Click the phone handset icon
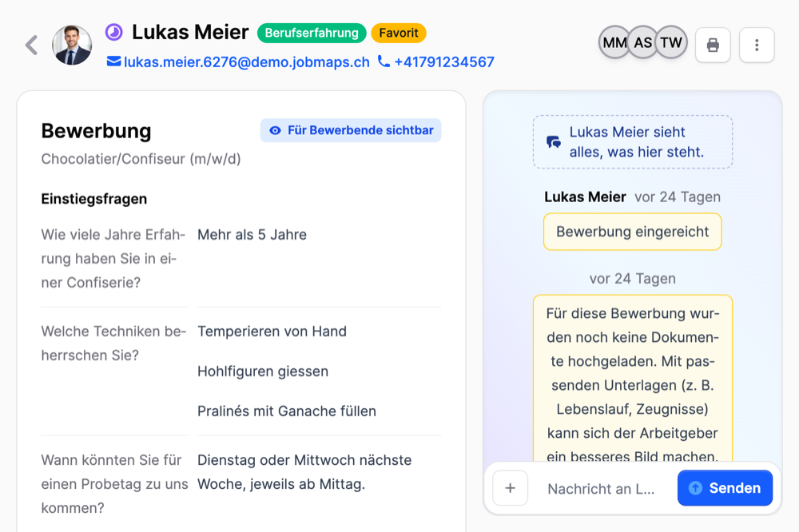The width and height of the screenshot is (799, 532). (x=384, y=62)
